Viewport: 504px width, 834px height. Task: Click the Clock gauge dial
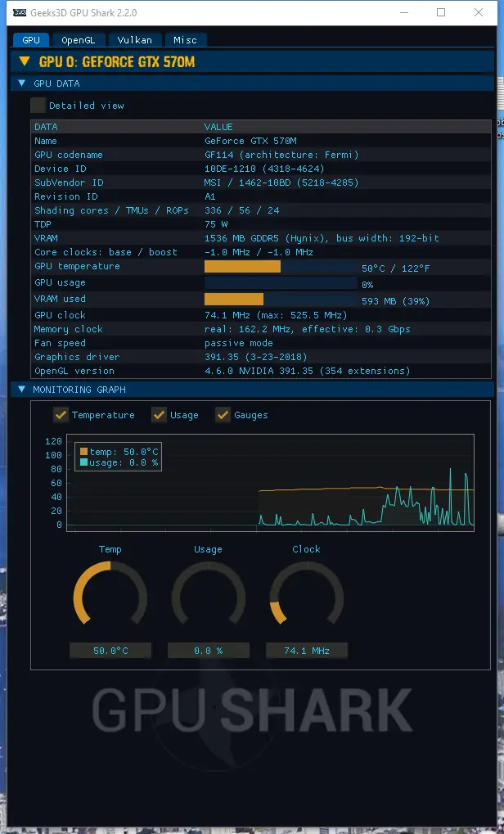[306, 593]
